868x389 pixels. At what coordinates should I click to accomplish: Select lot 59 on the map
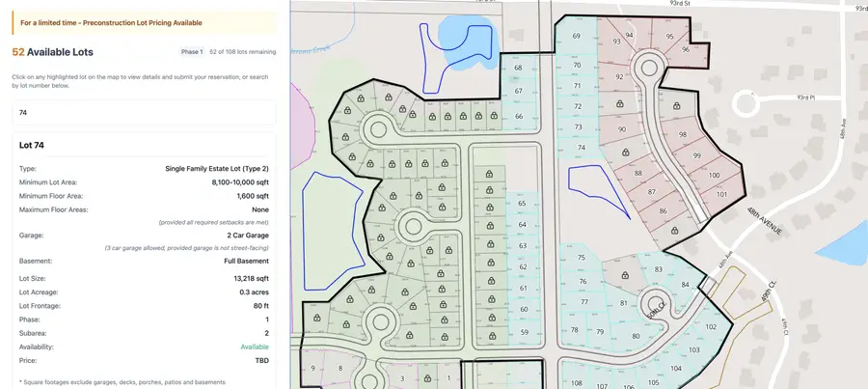(x=524, y=331)
